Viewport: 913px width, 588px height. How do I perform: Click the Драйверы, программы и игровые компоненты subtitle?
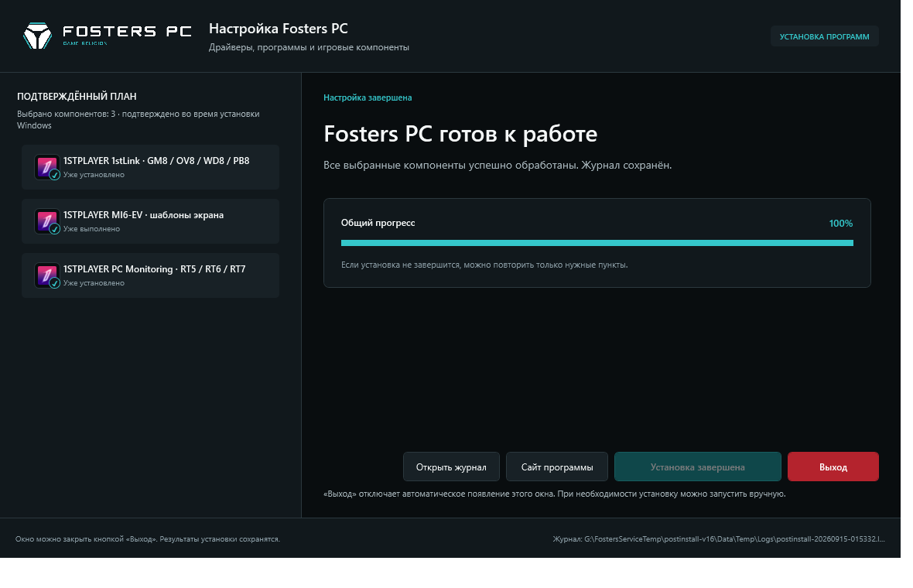coord(309,48)
